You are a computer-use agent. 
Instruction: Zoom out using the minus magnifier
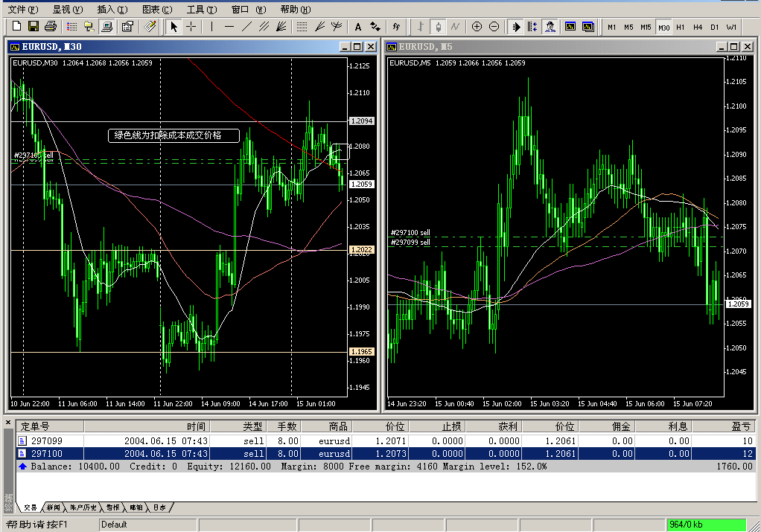pos(494,27)
